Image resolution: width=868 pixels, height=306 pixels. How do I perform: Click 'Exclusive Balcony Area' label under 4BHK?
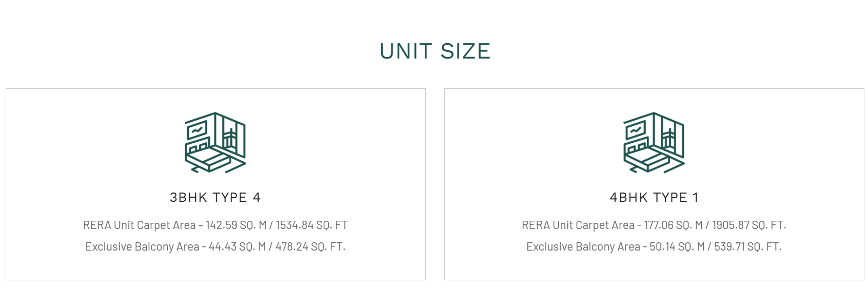[x=583, y=247]
